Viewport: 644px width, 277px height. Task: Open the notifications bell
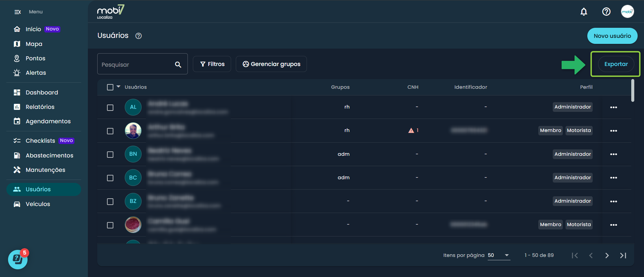[584, 12]
